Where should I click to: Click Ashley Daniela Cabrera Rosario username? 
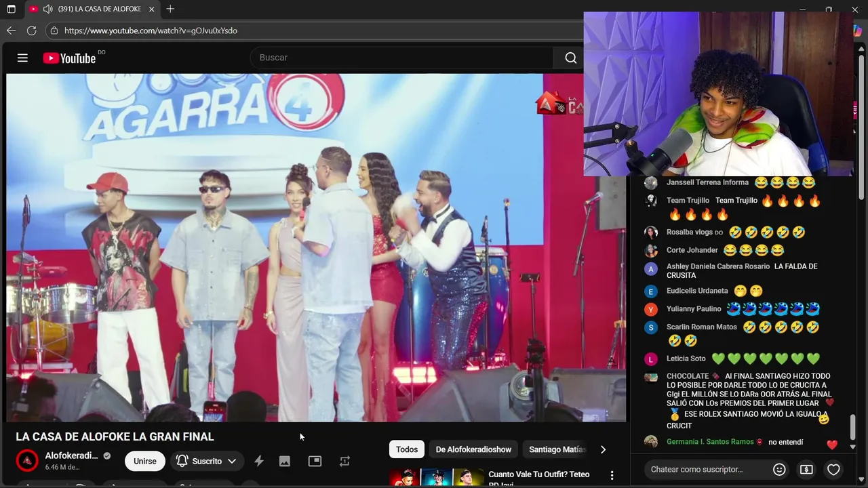[718, 266]
